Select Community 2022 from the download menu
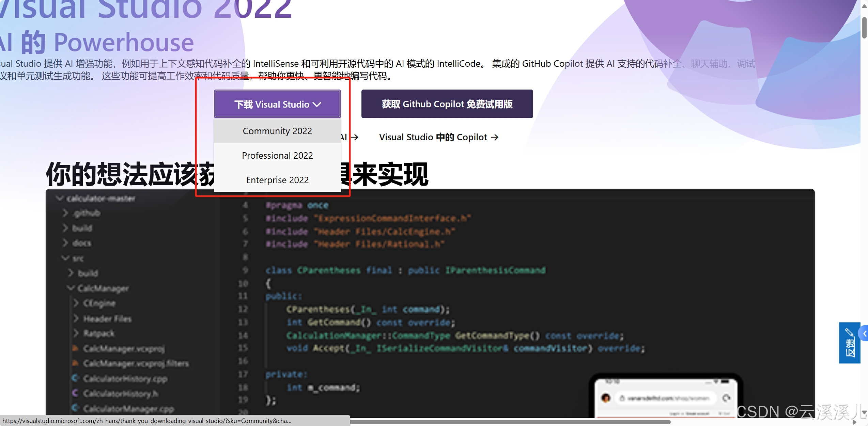This screenshot has height=426, width=868. click(x=277, y=131)
